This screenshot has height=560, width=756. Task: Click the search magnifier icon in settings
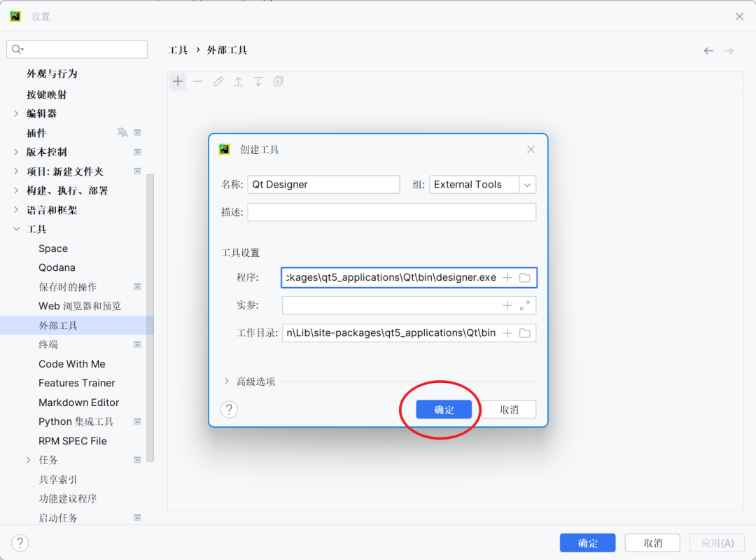(17, 49)
